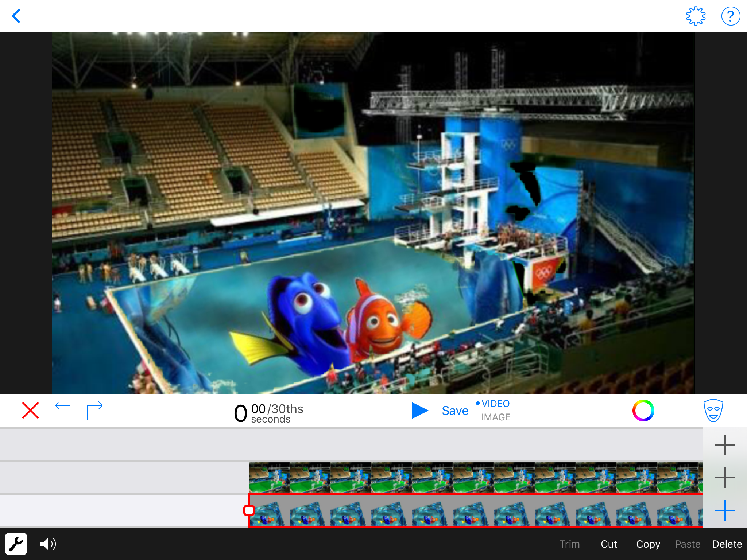Click the red X cancel icon

(30, 411)
